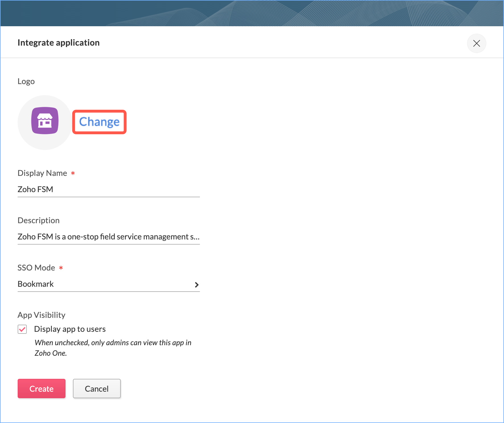Click the Description label
The height and width of the screenshot is (423, 504).
tap(38, 220)
